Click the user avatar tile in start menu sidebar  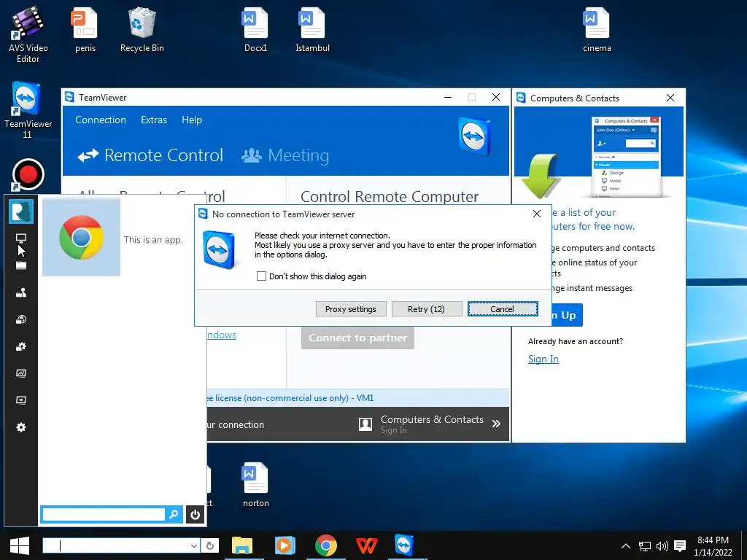21,211
